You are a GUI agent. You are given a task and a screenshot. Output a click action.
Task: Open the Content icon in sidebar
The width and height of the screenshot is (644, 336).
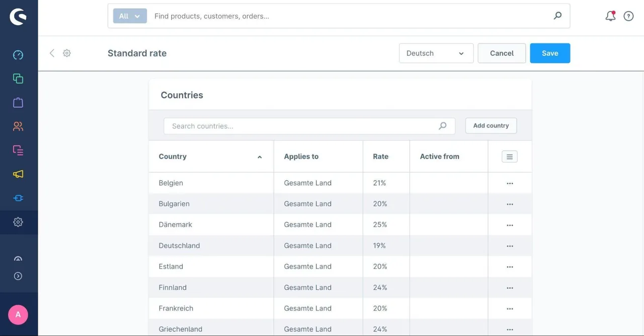point(18,150)
